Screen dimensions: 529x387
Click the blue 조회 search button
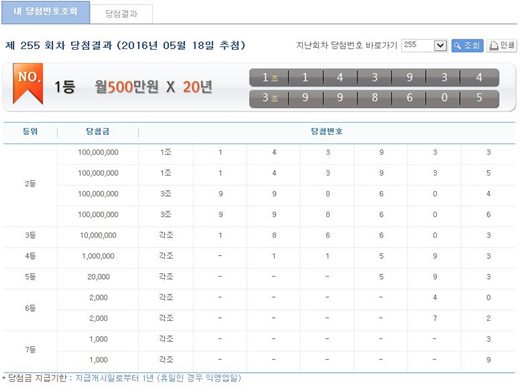pyautogui.click(x=467, y=46)
